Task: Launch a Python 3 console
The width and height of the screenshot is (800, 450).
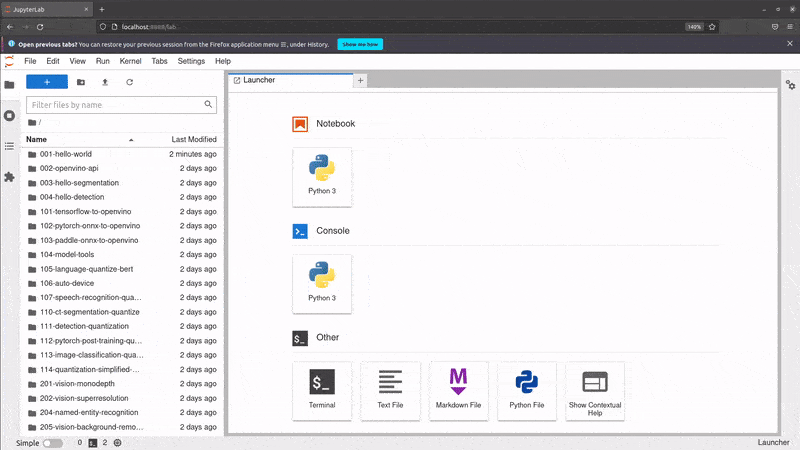Action: pos(322,284)
